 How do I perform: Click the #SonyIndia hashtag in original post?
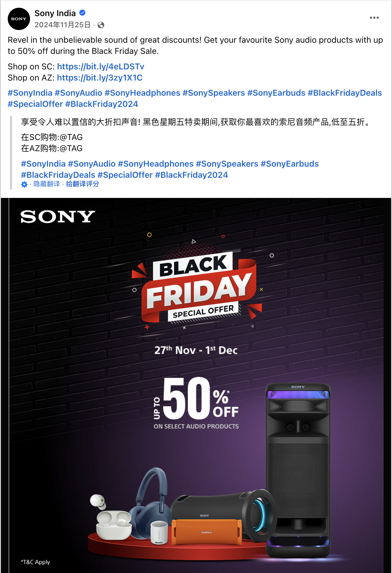click(30, 93)
